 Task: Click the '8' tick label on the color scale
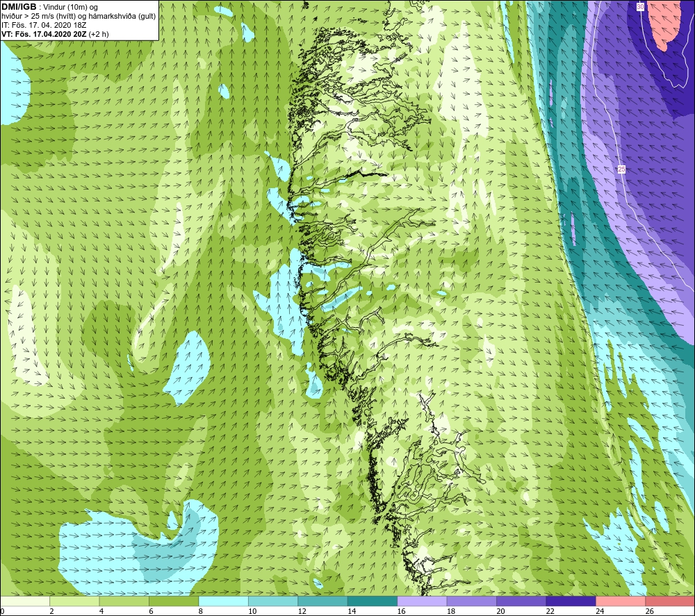pyautogui.click(x=201, y=611)
